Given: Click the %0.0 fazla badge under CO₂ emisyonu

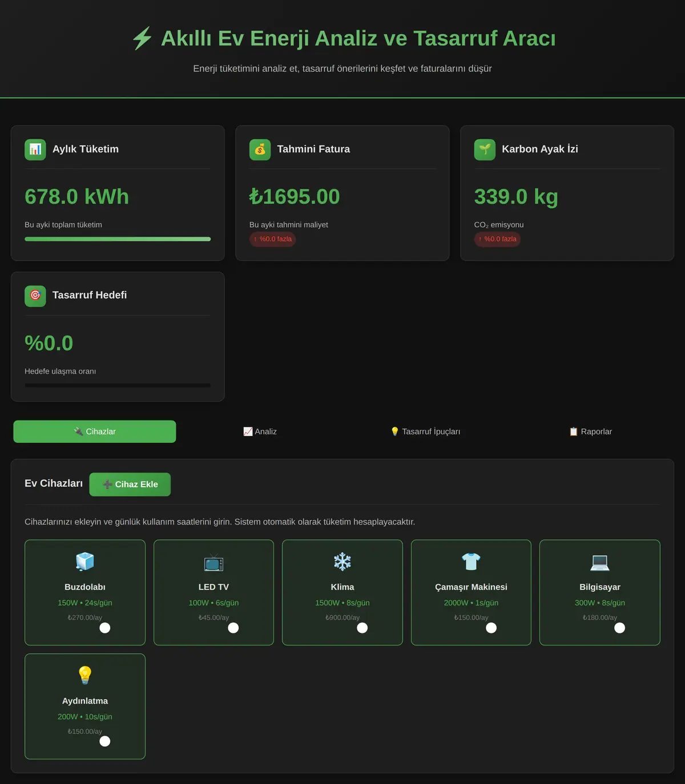Looking at the screenshot, I should pyautogui.click(x=497, y=239).
